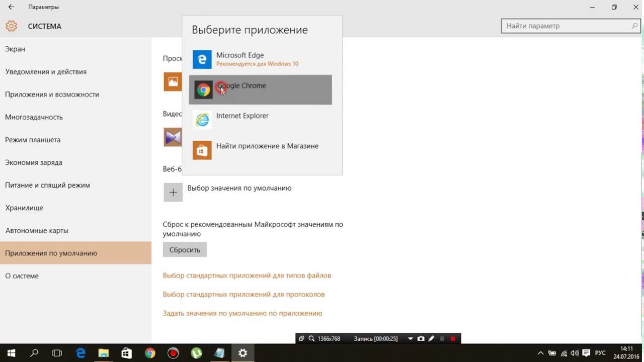Open the clock showing 14:11

pos(626,353)
